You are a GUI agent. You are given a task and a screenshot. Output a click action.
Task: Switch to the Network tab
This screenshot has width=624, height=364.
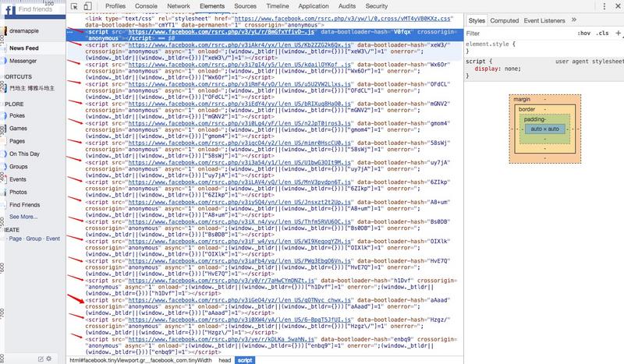click(x=179, y=6)
